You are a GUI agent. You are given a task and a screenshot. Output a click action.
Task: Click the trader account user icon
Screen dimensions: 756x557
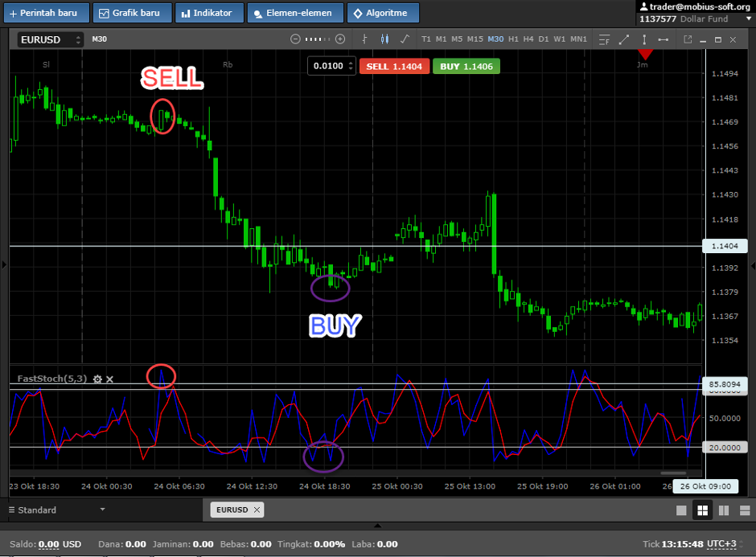tap(643, 6)
